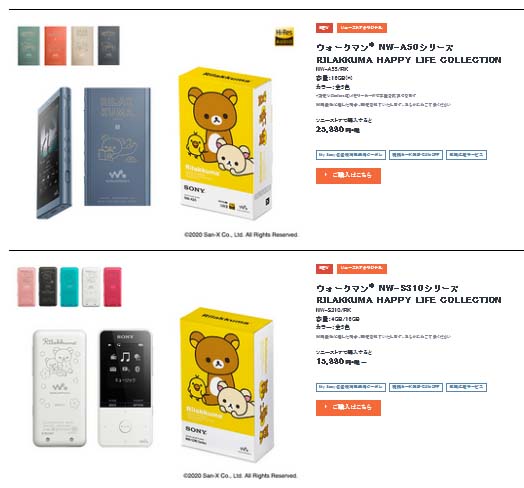
Task: Open the NW-S310 Series Rilakkuma product title
Action: tap(408, 294)
